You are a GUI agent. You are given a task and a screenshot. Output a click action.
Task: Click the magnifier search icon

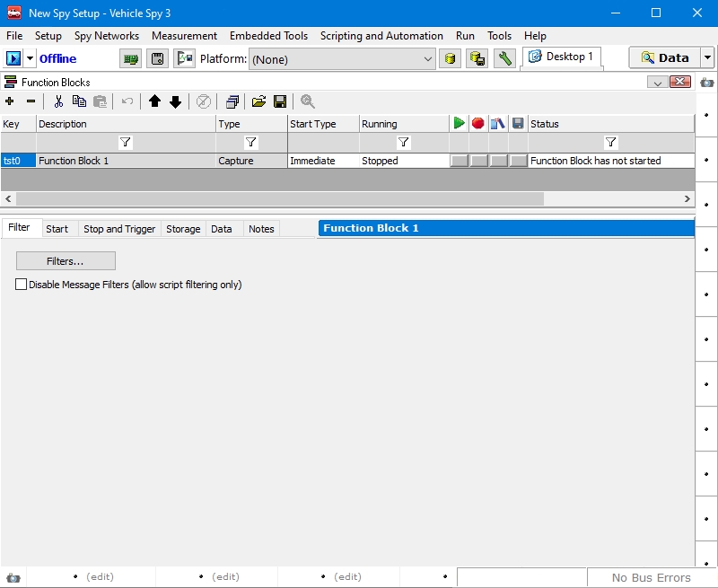pos(308,101)
